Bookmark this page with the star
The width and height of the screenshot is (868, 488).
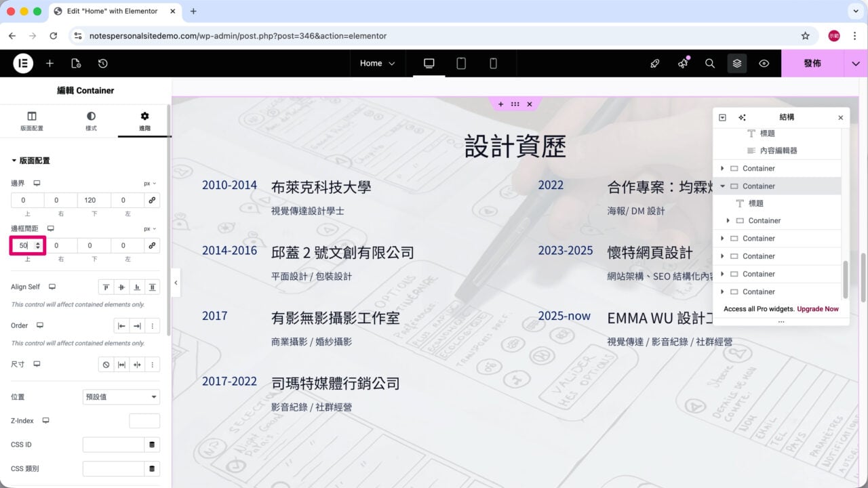[805, 36]
